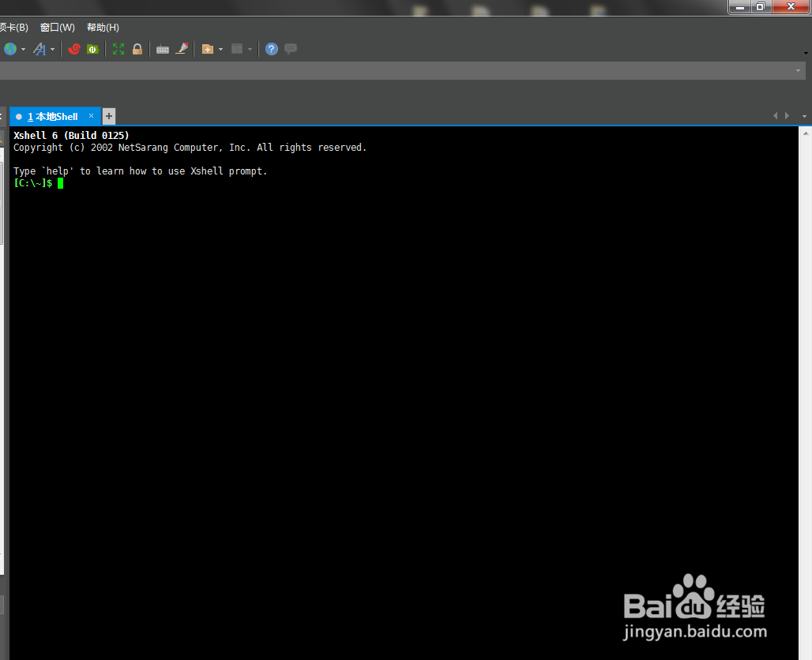Image resolution: width=812 pixels, height=660 pixels.
Task: Expand the layout dropdown arrow
Action: [x=250, y=50]
